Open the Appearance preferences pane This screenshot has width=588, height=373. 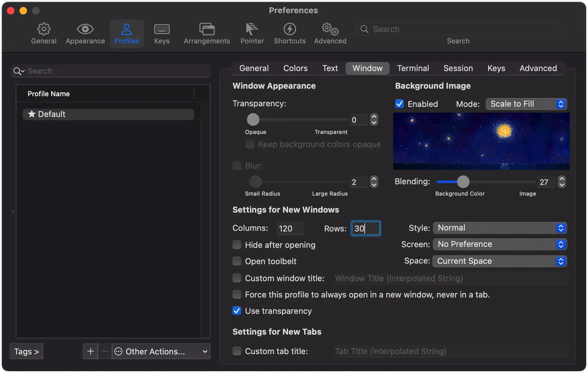tap(85, 34)
